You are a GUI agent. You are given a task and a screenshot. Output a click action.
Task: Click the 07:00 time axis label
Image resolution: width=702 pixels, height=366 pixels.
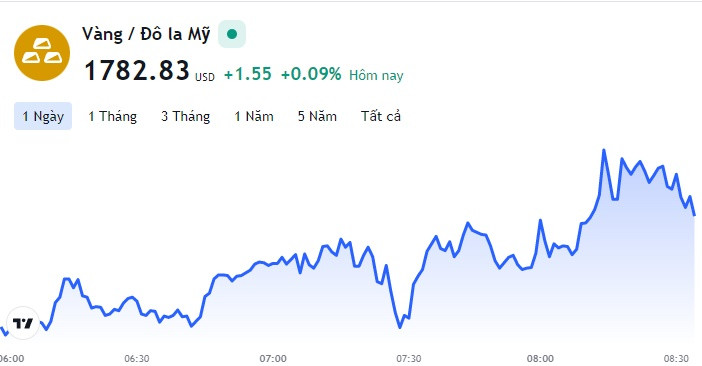tap(273, 358)
